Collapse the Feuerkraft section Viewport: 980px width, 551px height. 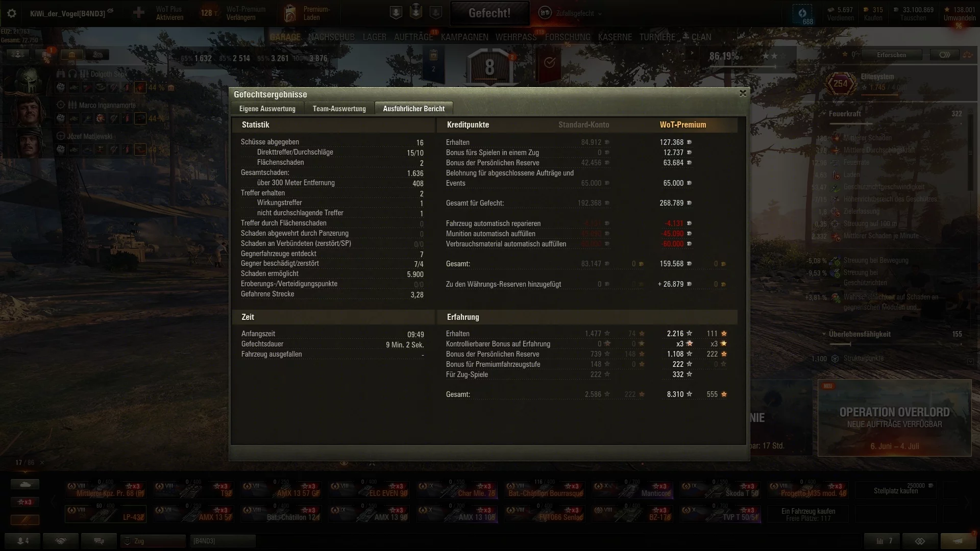(x=824, y=114)
